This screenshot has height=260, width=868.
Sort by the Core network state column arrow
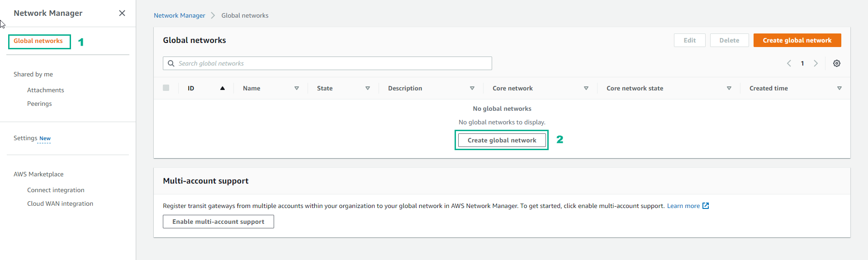pyautogui.click(x=729, y=88)
